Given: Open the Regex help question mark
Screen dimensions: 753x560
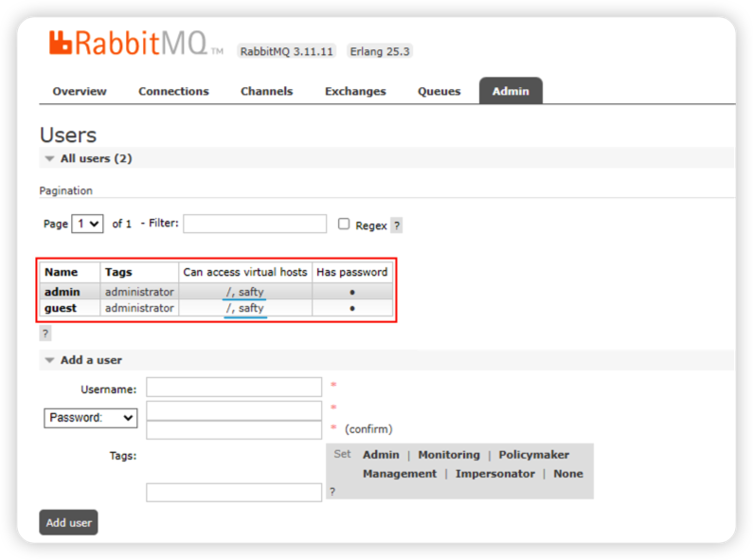Looking at the screenshot, I should (x=397, y=226).
